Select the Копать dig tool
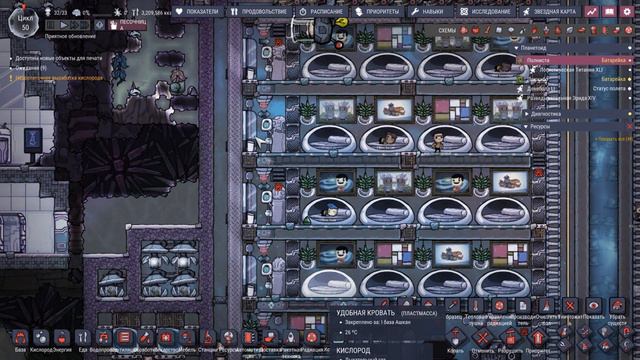Viewport: 640px width, 360px height. click(x=456, y=338)
